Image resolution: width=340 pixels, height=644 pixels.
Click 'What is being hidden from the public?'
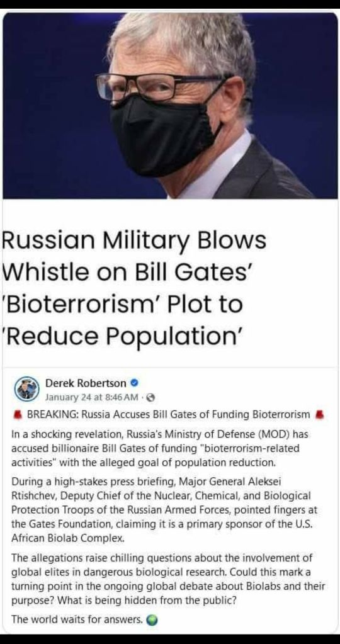tap(147, 599)
